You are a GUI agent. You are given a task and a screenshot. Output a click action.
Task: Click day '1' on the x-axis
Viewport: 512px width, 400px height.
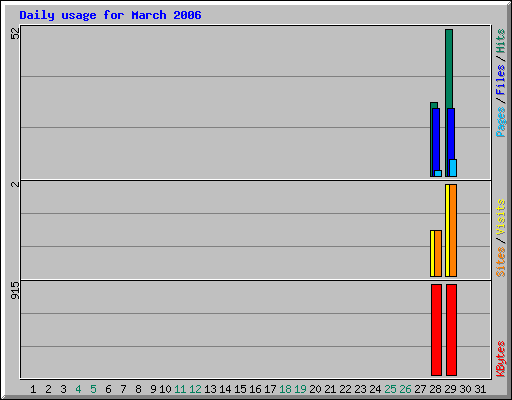pyautogui.click(x=33, y=389)
